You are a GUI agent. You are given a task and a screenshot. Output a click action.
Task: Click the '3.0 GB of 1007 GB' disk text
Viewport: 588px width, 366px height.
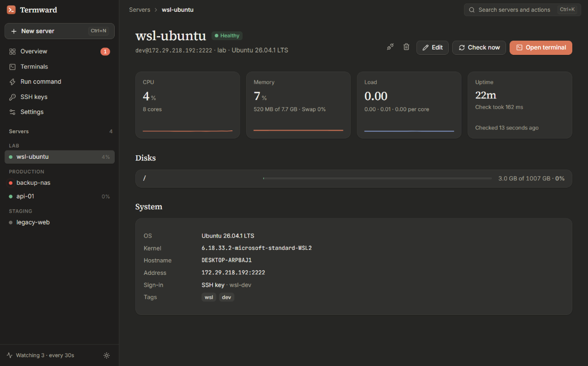tap(524, 179)
